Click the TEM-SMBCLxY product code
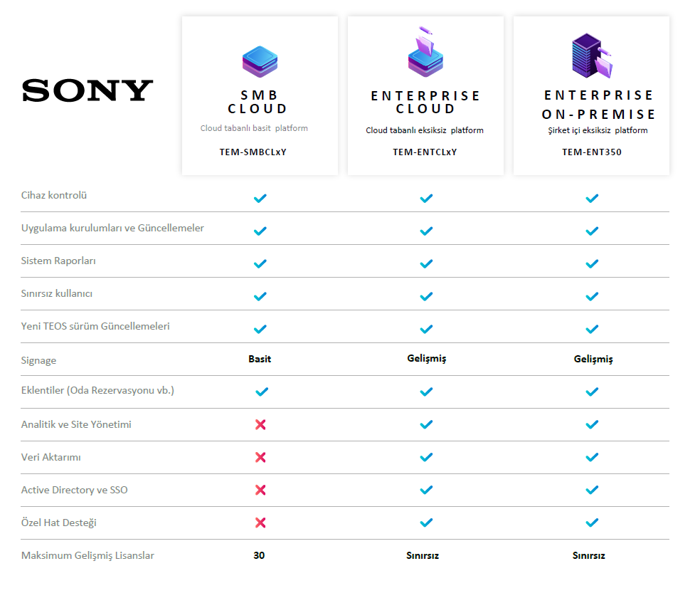Viewport: 700px width, 598px height. (253, 152)
